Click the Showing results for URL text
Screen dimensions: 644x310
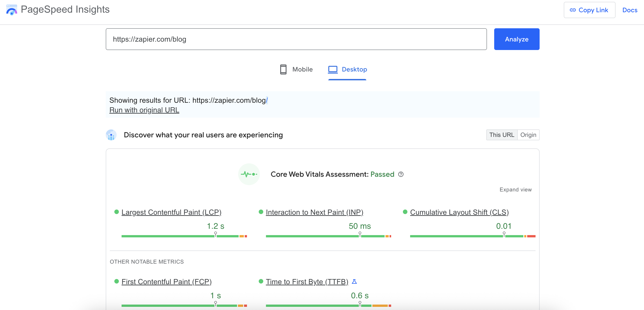[188, 100]
